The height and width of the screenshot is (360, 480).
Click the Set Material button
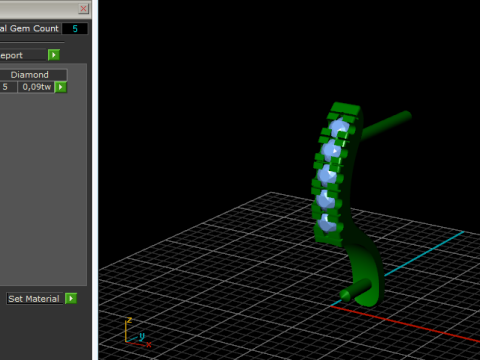35,299
